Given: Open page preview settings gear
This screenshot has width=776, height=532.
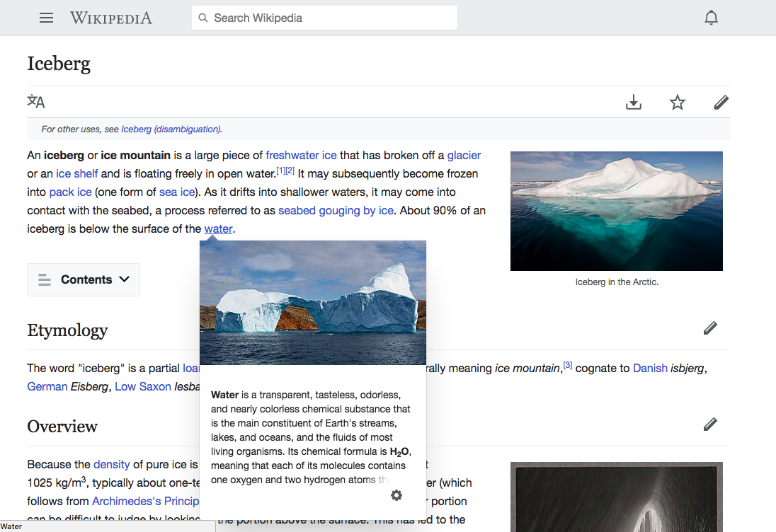Looking at the screenshot, I should (396, 495).
